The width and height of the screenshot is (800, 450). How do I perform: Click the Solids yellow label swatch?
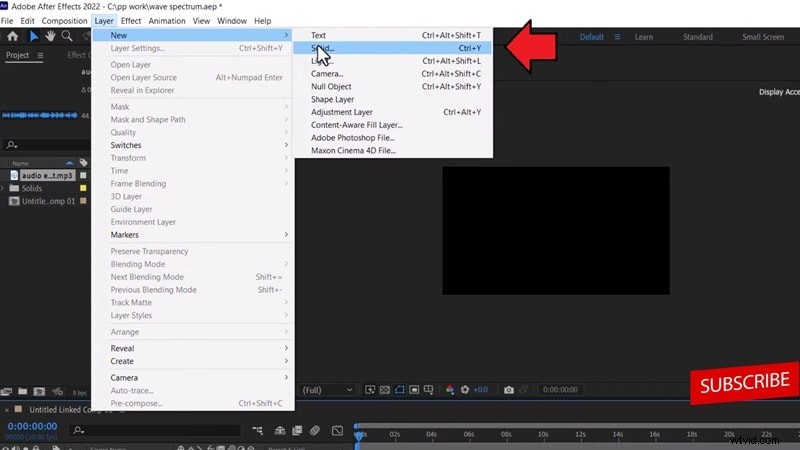(x=83, y=188)
